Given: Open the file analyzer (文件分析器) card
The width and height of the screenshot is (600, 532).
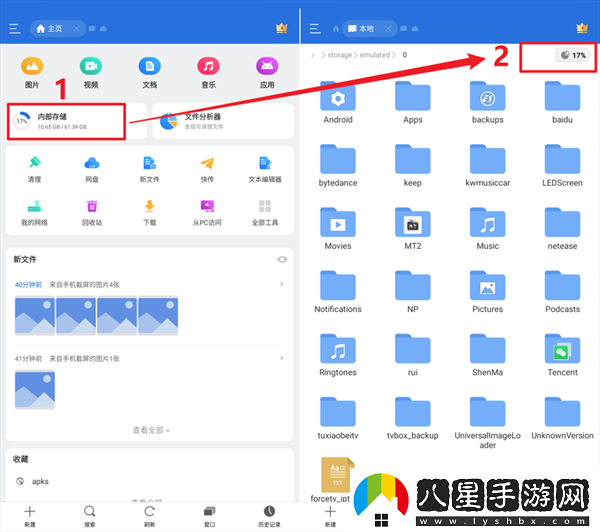Looking at the screenshot, I should point(223,121).
